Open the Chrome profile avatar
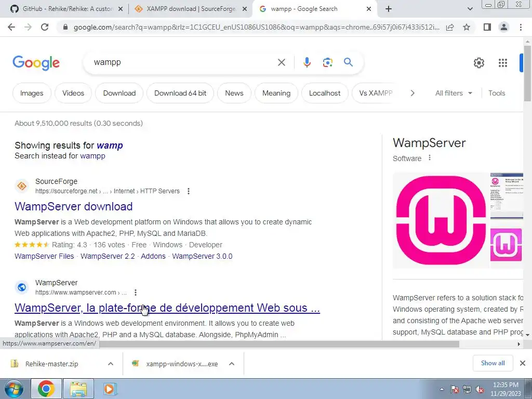The image size is (532, 399). (504, 27)
